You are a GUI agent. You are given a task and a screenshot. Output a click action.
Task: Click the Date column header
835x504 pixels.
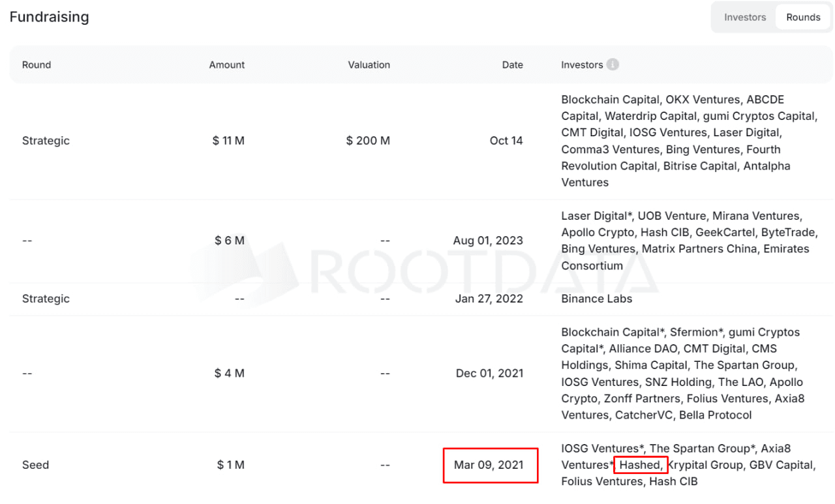point(513,65)
